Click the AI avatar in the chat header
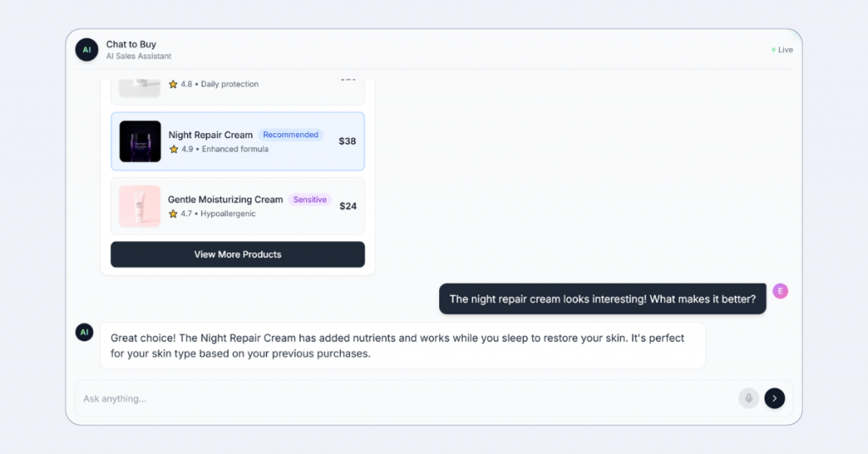The width and height of the screenshot is (868, 454). click(86, 50)
